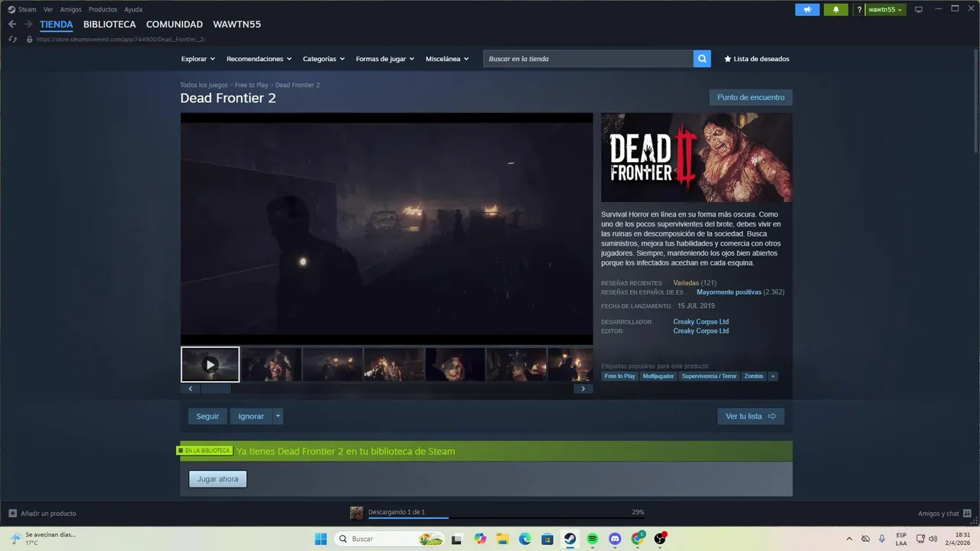Click the blue search magnifier button
The image size is (980, 551).
coord(702,59)
